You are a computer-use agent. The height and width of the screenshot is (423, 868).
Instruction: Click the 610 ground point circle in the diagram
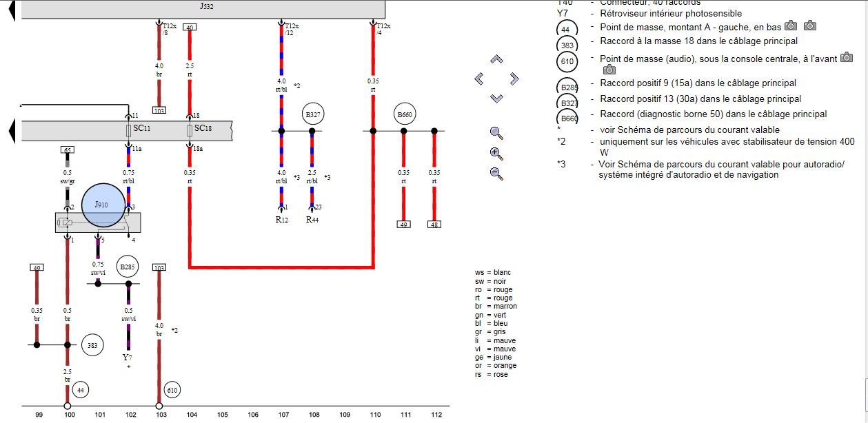point(172,390)
